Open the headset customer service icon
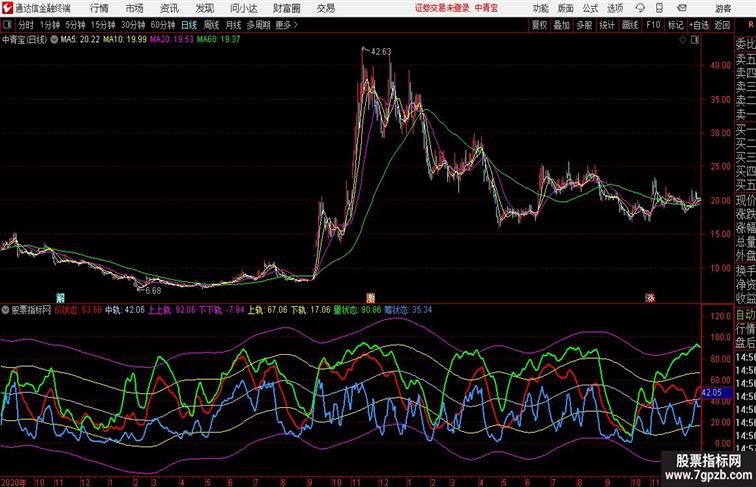This screenshot has height=487, width=756. 640,8
